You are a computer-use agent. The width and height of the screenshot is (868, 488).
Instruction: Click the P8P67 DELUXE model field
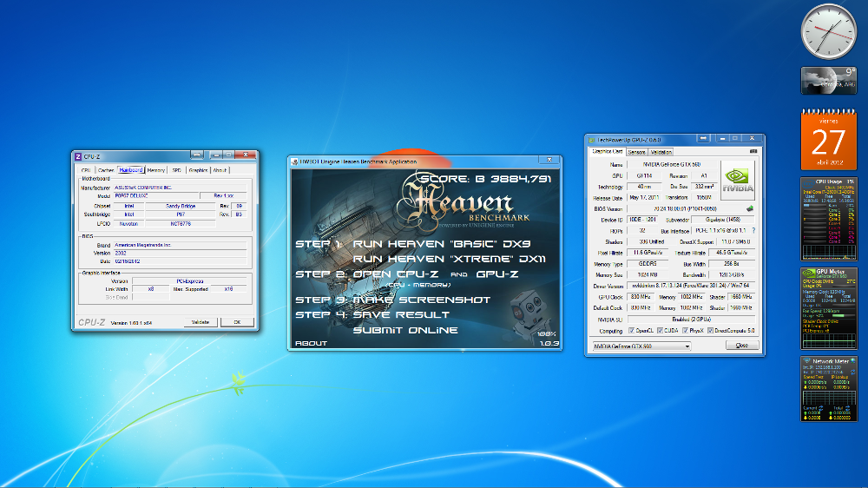click(156, 196)
